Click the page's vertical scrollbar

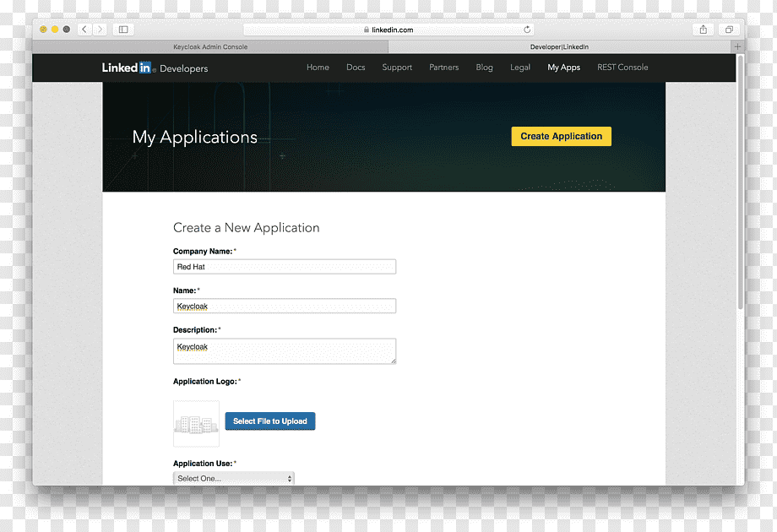(741, 183)
